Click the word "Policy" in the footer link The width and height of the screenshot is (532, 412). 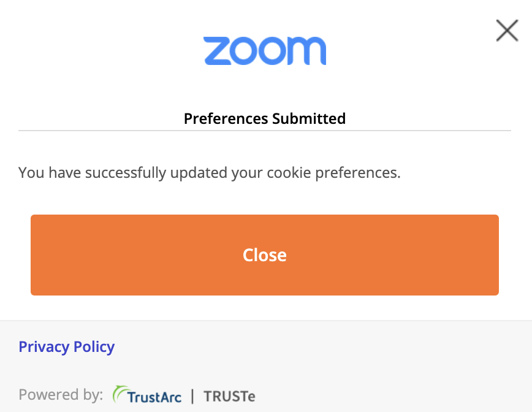94,347
